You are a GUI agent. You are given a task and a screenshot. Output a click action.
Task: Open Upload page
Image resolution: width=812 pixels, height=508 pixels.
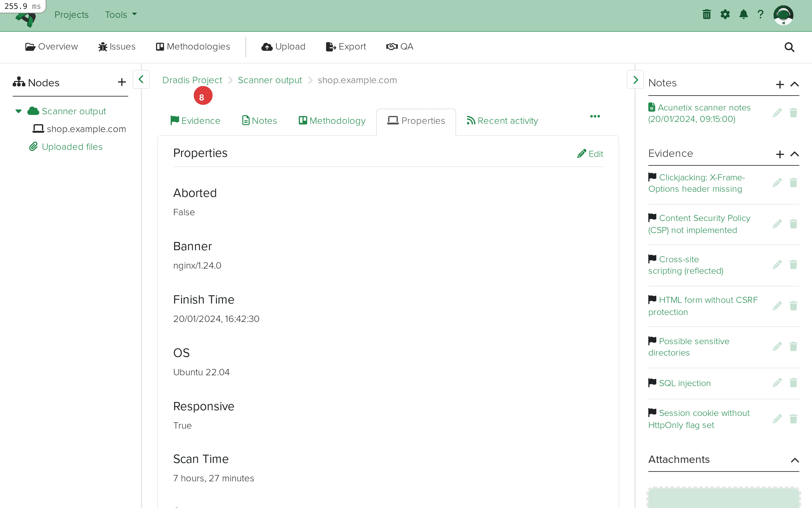point(283,47)
